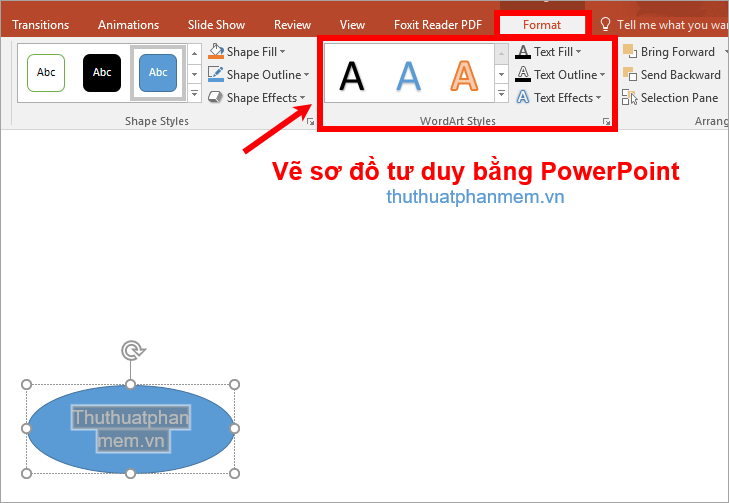Click the Text Fill A icon
The height and width of the screenshot is (503, 729).
[523, 52]
